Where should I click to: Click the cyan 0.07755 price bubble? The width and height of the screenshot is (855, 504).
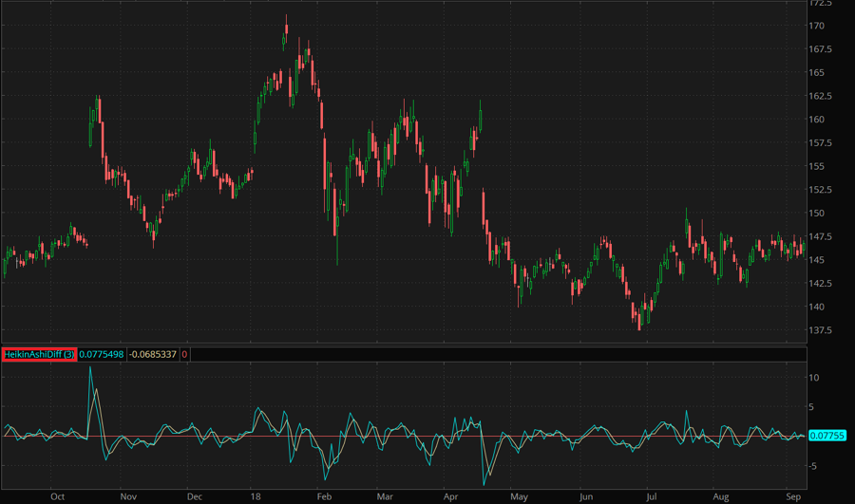point(823,435)
